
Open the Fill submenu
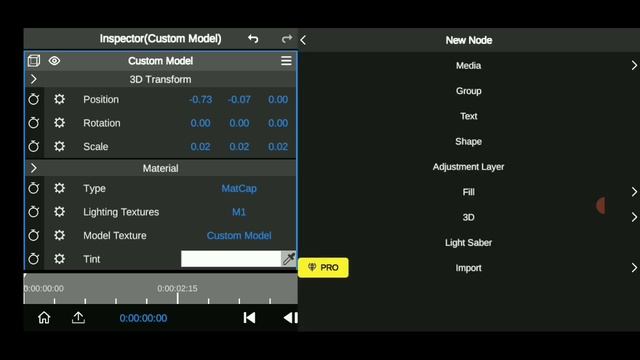[469, 192]
